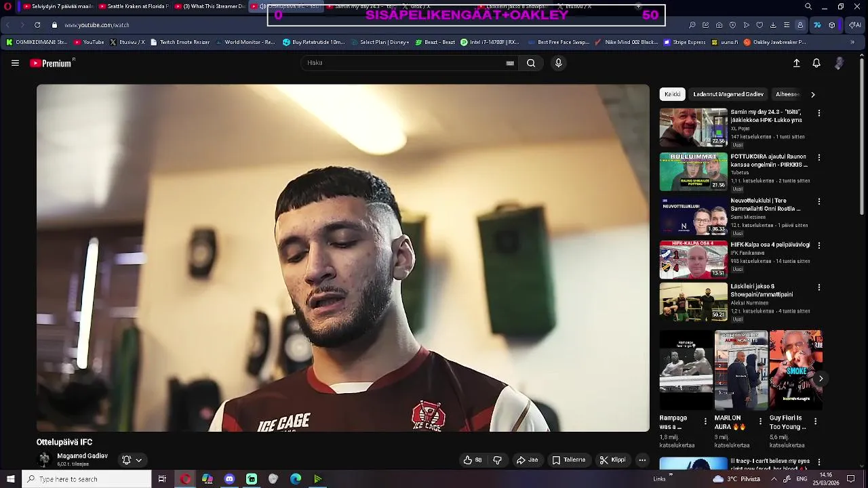Reload the page in browser toolbar

point(37,25)
